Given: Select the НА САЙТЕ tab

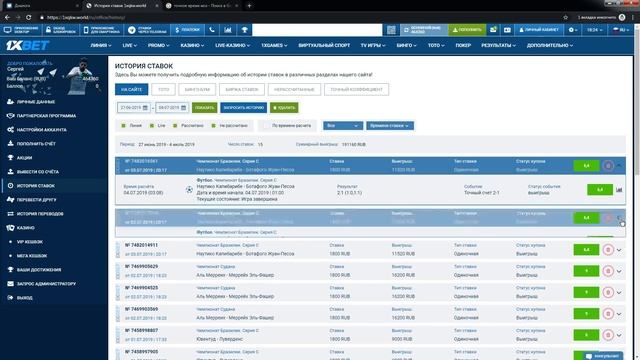Looking at the screenshot, I should 131,89.
